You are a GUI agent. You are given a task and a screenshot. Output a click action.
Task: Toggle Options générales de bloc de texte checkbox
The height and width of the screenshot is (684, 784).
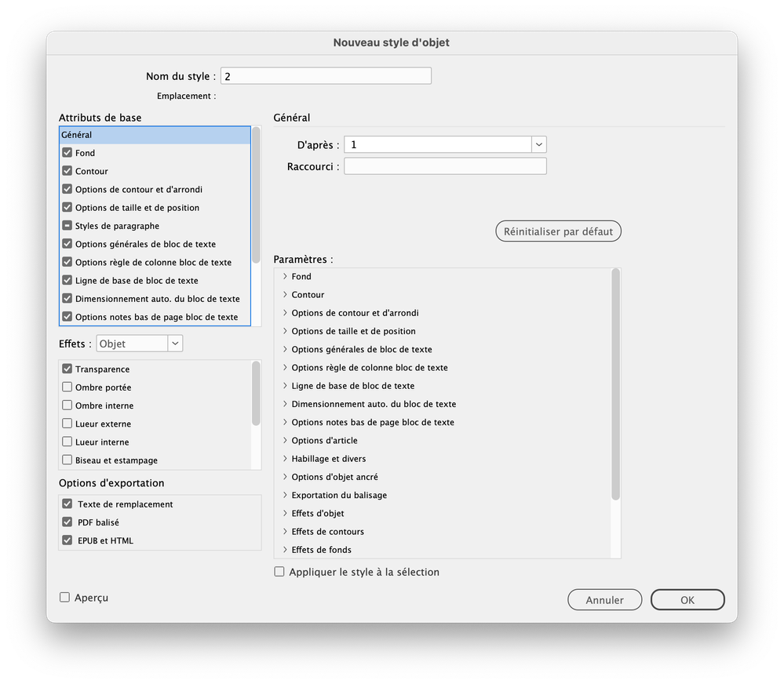click(x=67, y=244)
